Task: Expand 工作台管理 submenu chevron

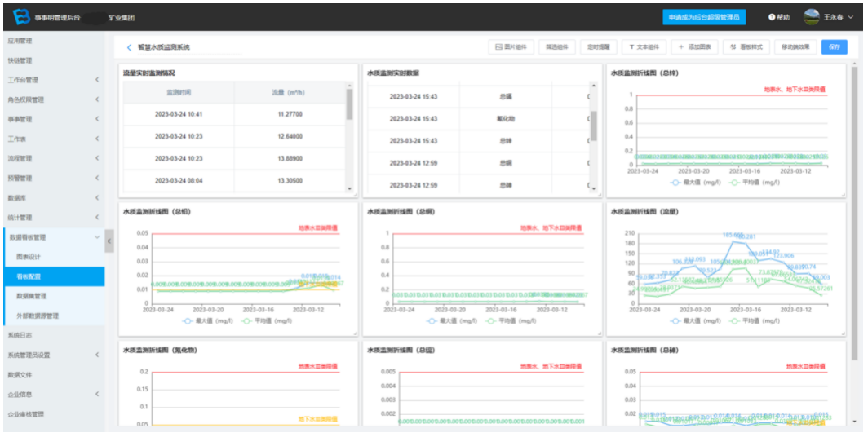Action: click(x=97, y=80)
